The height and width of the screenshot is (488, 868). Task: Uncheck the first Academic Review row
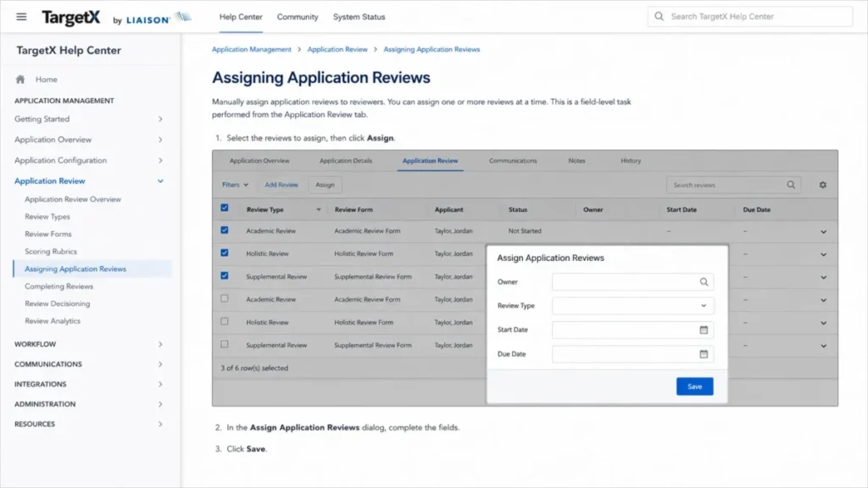click(x=224, y=230)
